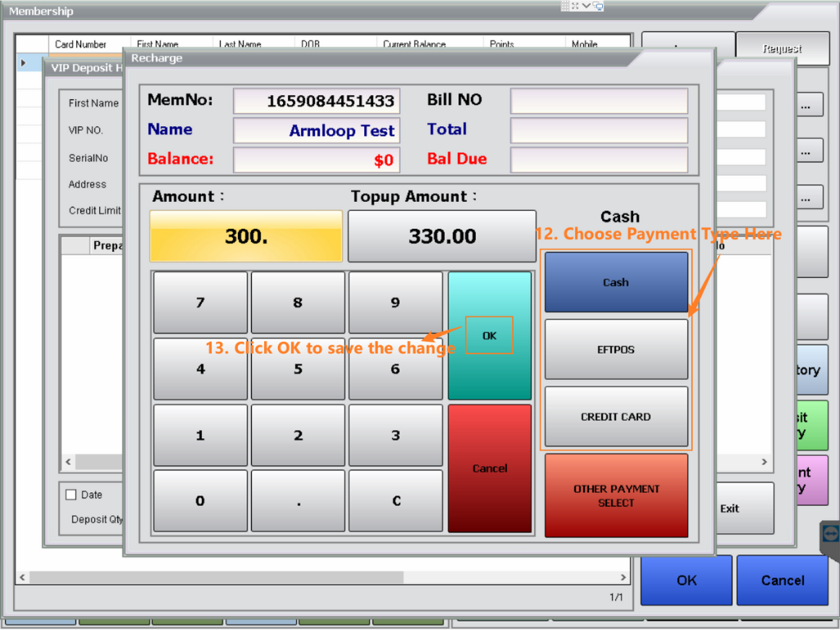Click the grid handle icon in top toolbar
840x630 pixels.
click(565, 6)
